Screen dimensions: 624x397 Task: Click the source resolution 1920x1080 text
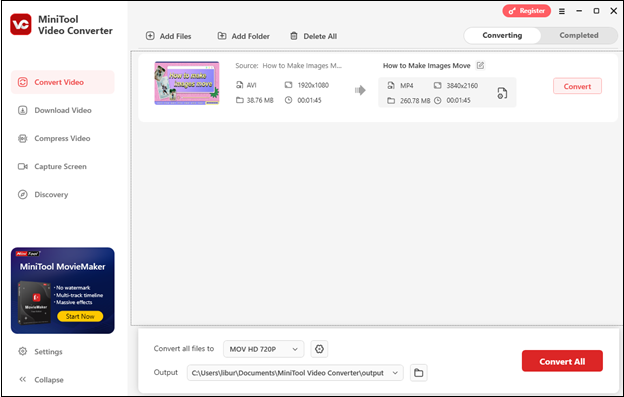coord(313,85)
